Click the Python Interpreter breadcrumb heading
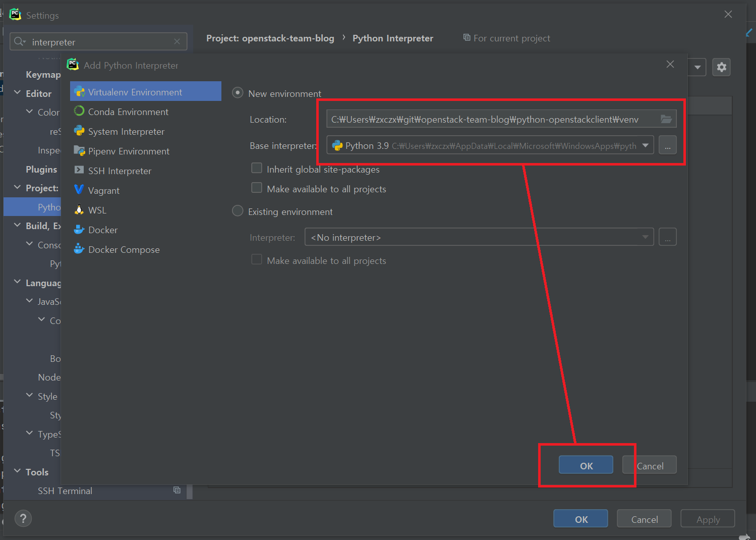756x540 pixels. coord(393,38)
